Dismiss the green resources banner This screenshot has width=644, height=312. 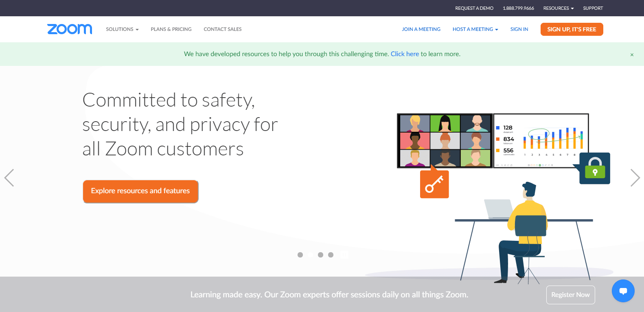point(632,55)
